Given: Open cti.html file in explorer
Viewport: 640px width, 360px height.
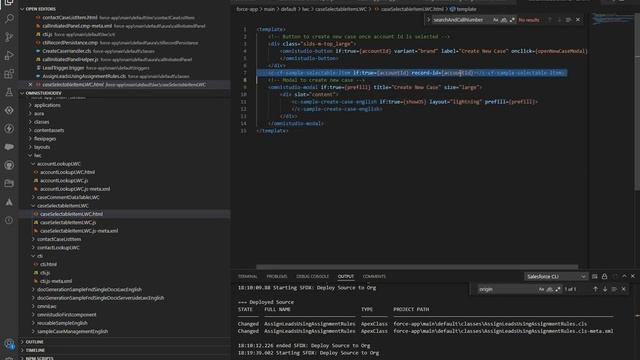Looking at the screenshot, I should tap(48, 264).
